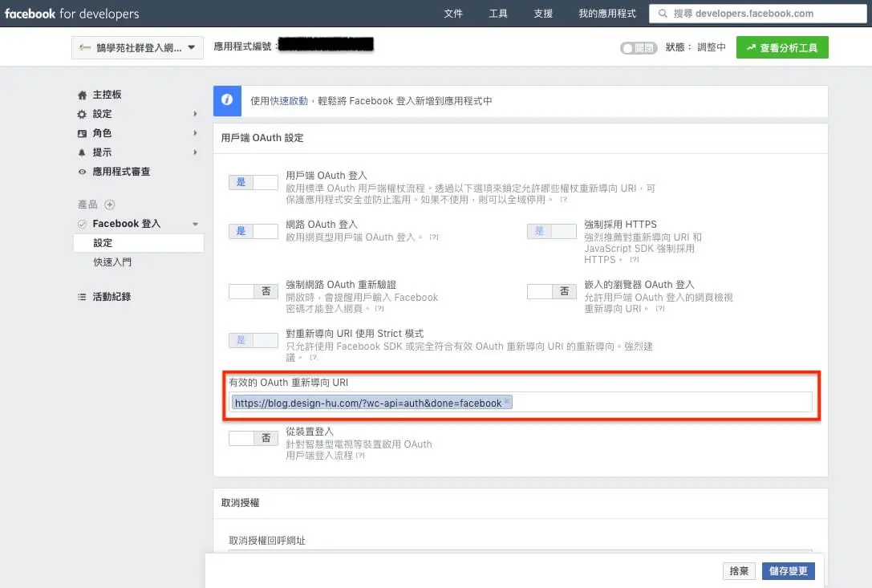Image resolution: width=872 pixels, height=588 pixels.
Task: Click the 查看分析工具 green button
Action: pos(782,48)
